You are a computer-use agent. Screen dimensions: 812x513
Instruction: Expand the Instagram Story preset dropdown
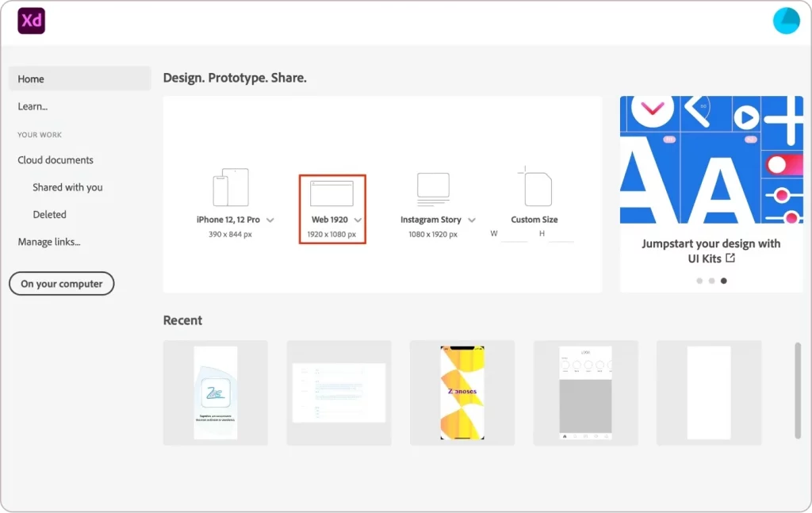click(x=472, y=220)
